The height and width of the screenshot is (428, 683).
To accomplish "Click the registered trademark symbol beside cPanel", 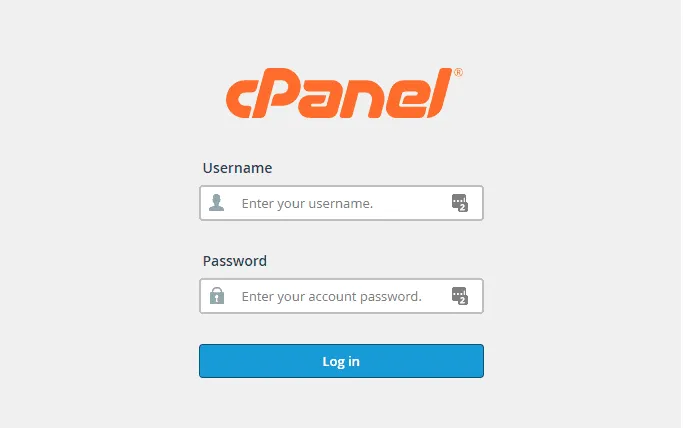I will point(458,73).
